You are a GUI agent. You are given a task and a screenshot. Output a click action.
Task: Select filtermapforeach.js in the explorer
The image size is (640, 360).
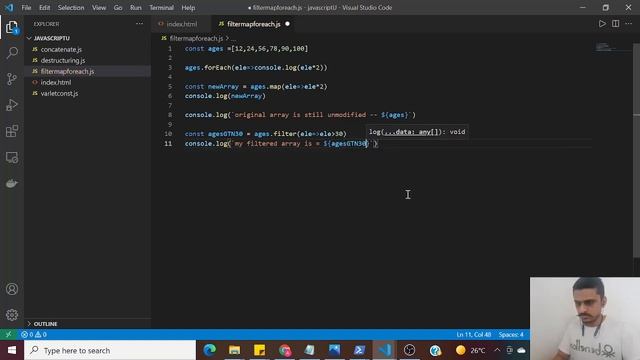(67, 71)
